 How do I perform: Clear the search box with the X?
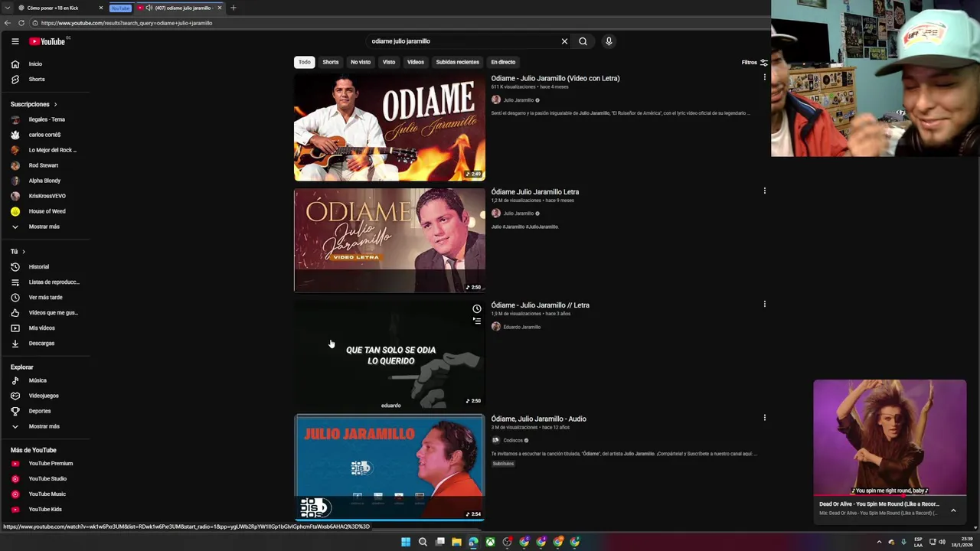[564, 41]
